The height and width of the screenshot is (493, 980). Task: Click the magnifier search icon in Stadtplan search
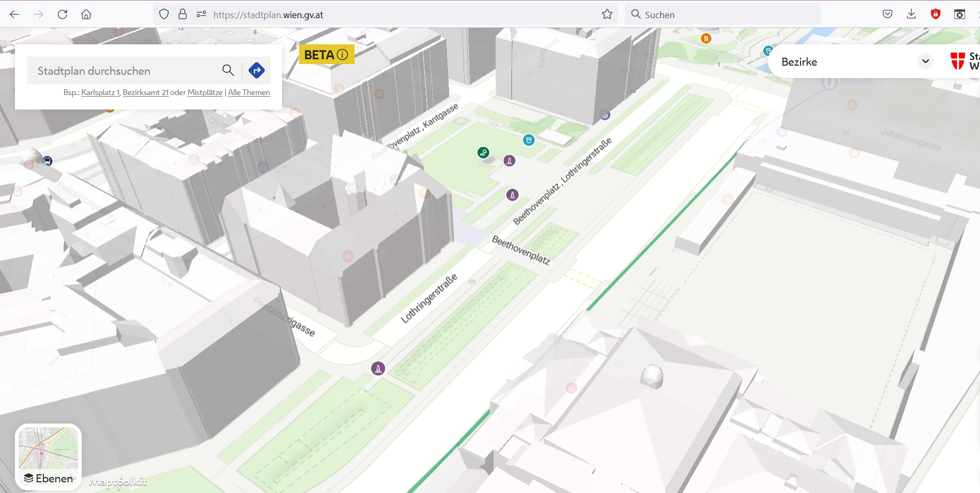click(228, 70)
